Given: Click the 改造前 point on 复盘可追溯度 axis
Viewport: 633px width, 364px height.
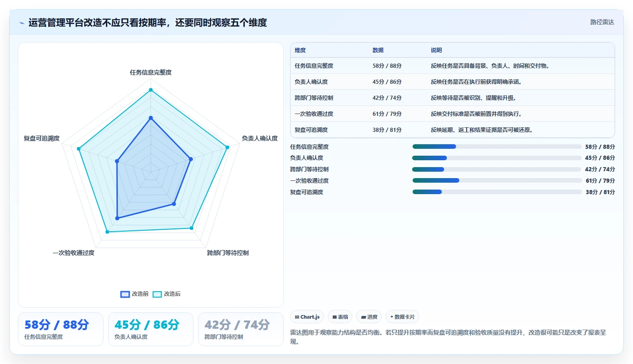Looking at the screenshot, I should tap(117, 161).
